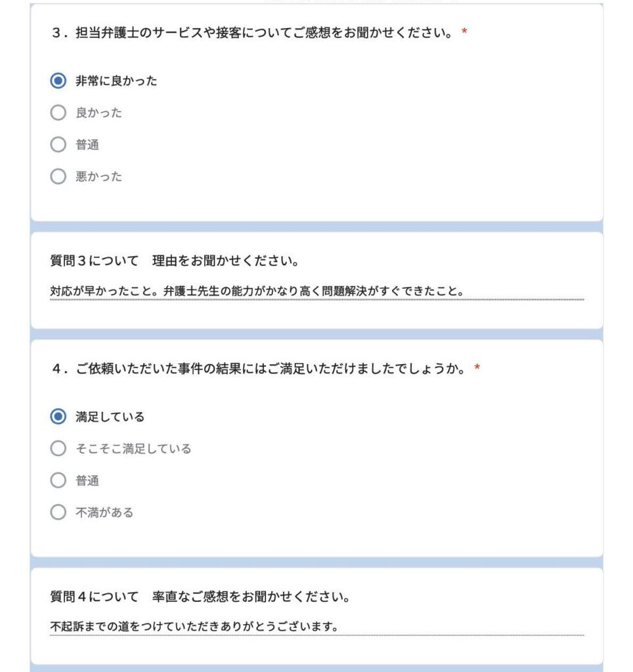Click the 不満がある option label text
This screenshot has width=633, height=672.
point(104,513)
